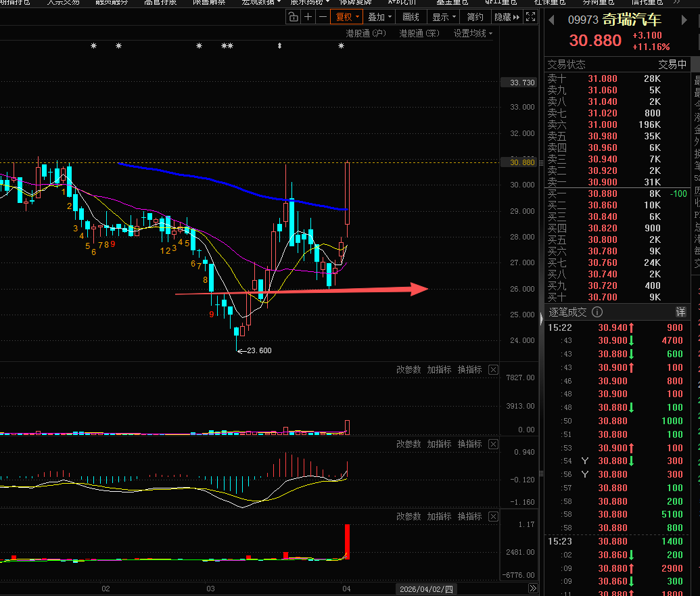Zoom out chart with minus icon
Viewport: 700px width, 596px height.
pos(323,17)
